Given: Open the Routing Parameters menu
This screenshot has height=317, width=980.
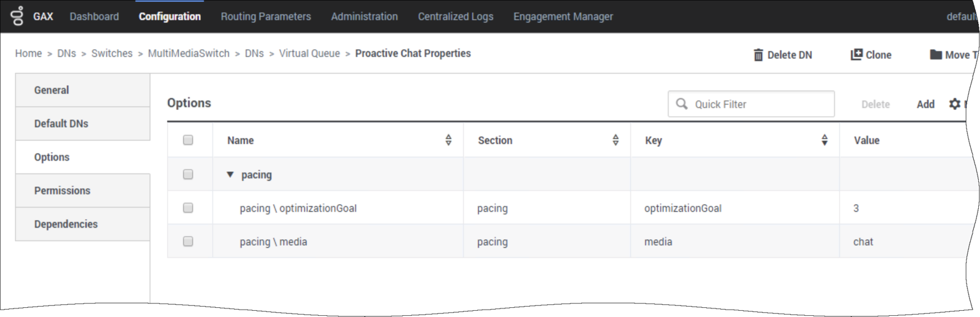Looking at the screenshot, I should 266,17.
